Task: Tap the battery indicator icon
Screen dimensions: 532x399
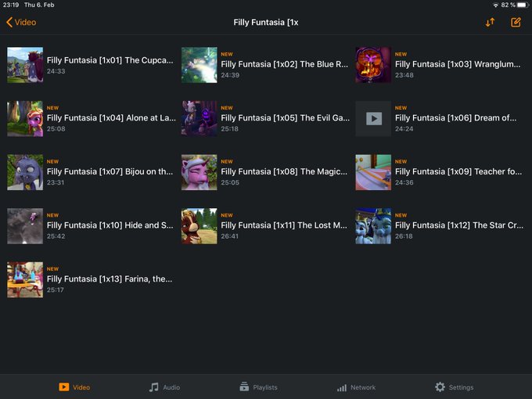Action: click(x=523, y=5)
